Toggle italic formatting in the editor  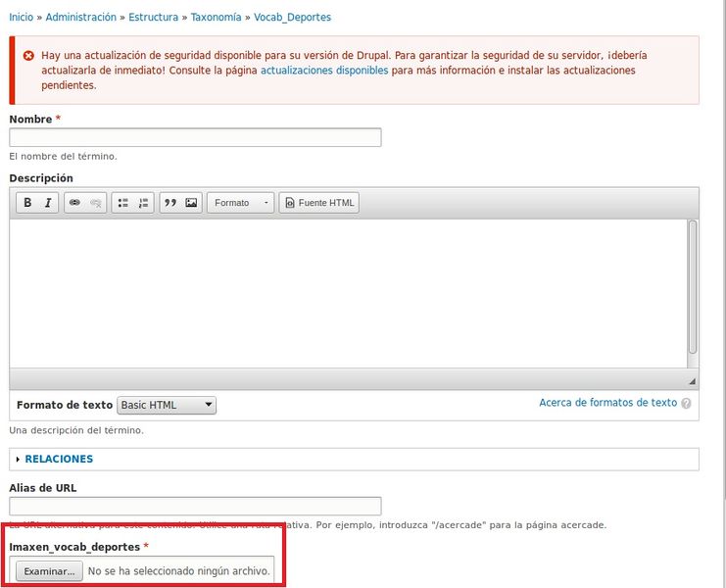[48, 203]
